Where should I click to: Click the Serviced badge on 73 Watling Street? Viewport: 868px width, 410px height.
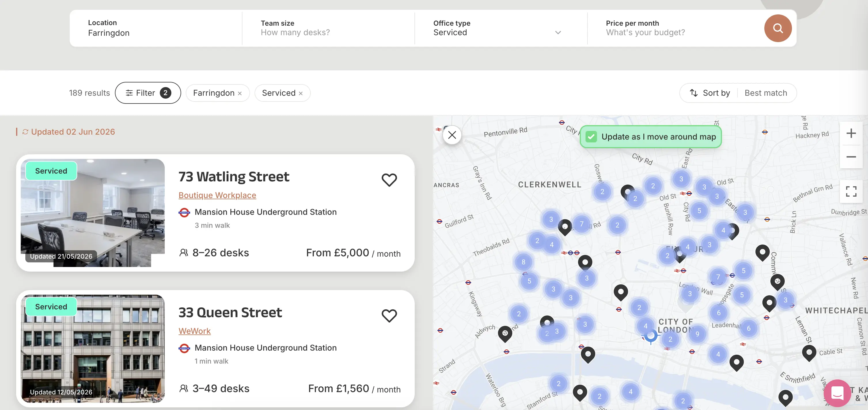(51, 171)
